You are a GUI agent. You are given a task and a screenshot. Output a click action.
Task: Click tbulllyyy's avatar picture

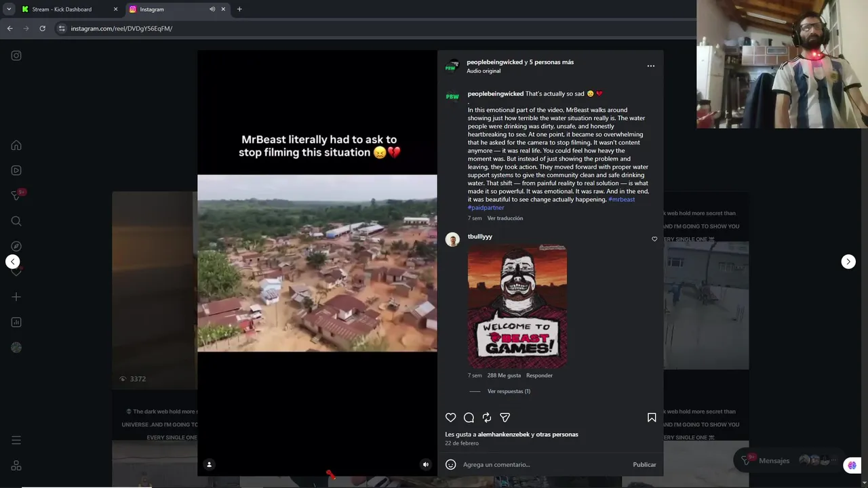(452, 239)
